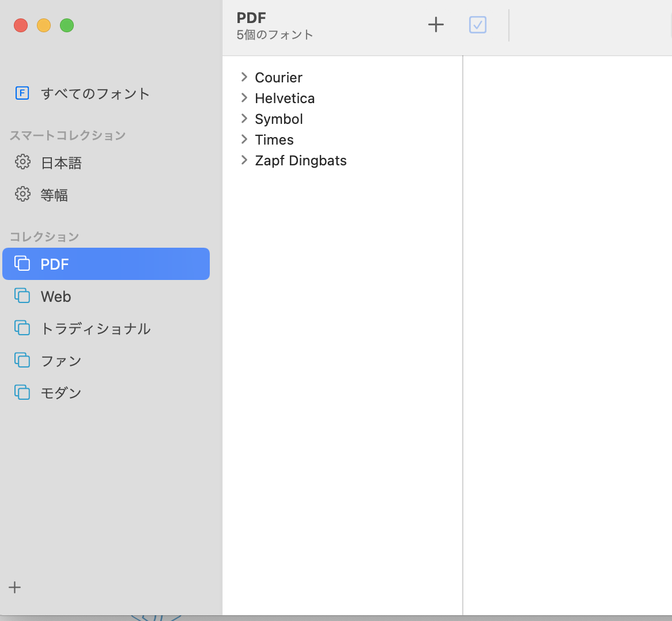Click the All Fonts 'F' icon
This screenshot has height=621, width=672.
tap(22, 93)
